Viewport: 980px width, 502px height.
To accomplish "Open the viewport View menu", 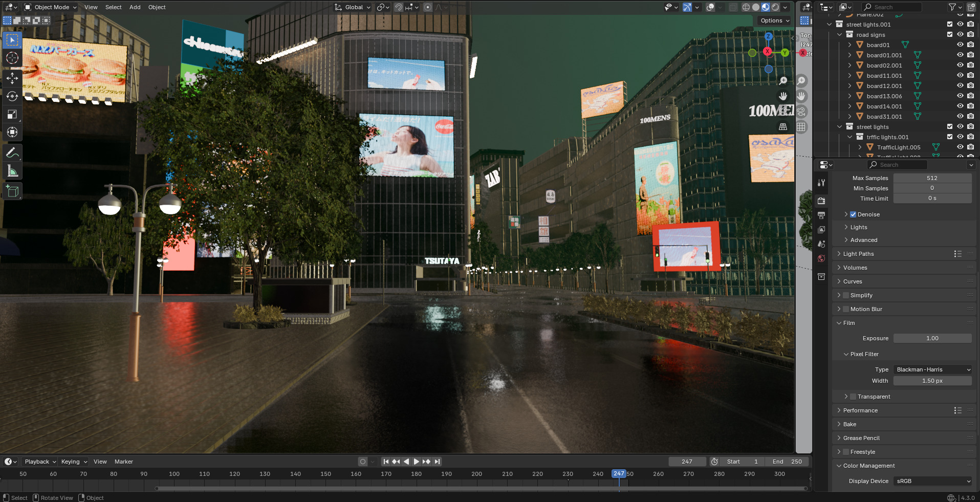I will (91, 7).
